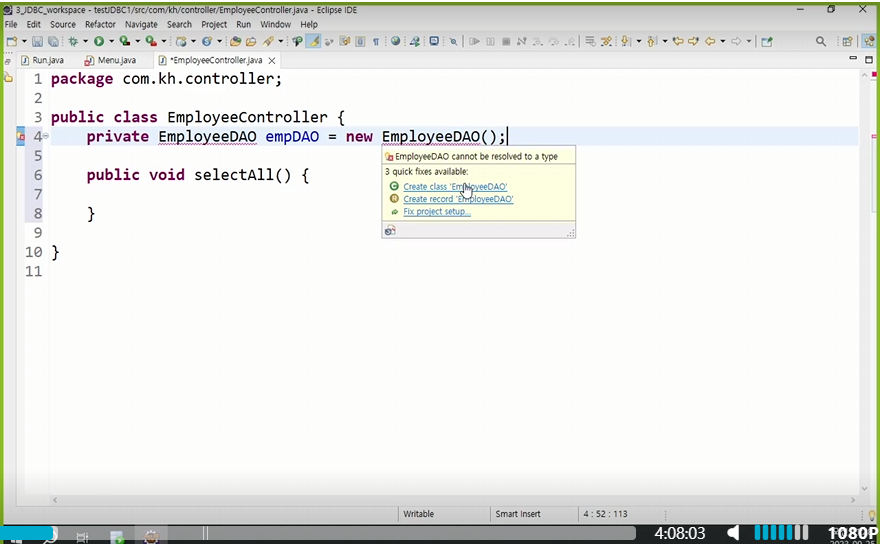880x544 pixels.
Task: Save the current file with Save icon
Action: pyautogui.click(x=37, y=41)
